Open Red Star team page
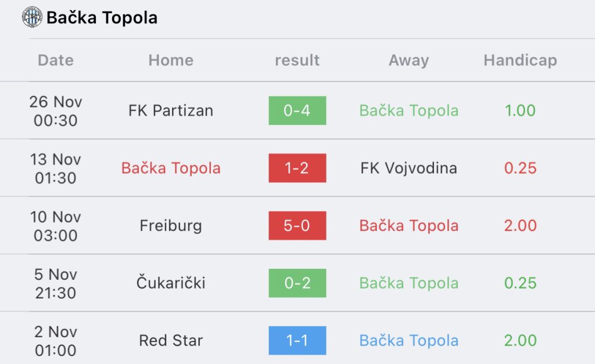The height and width of the screenshot is (364, 595). [x=171, y=341]
